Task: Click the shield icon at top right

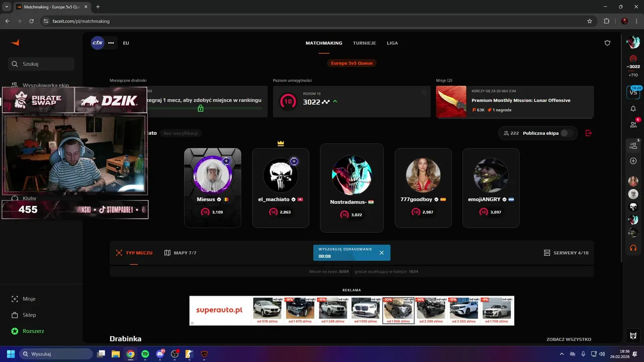Action: (607, 43)
